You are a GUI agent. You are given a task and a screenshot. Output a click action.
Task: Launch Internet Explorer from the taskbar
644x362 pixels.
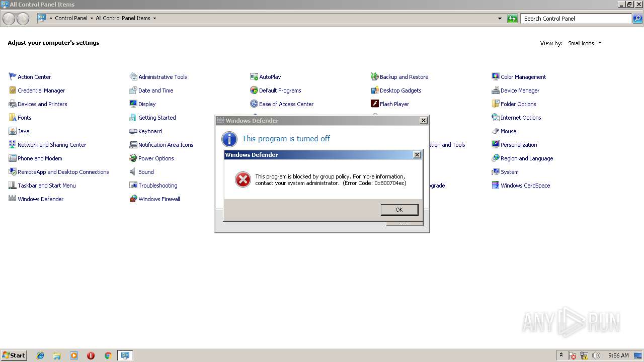(x=40, y=355)
